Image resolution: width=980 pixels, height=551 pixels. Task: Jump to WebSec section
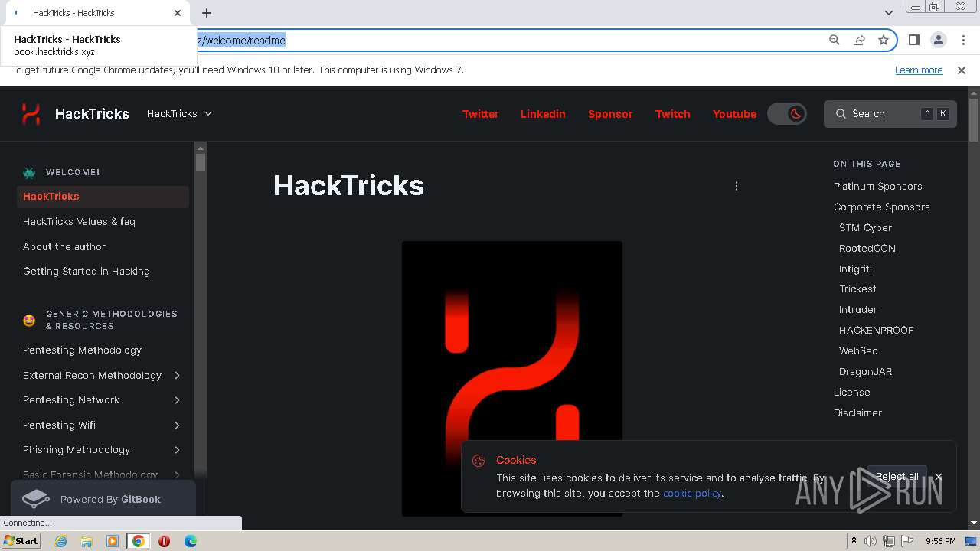coord(858,350)
